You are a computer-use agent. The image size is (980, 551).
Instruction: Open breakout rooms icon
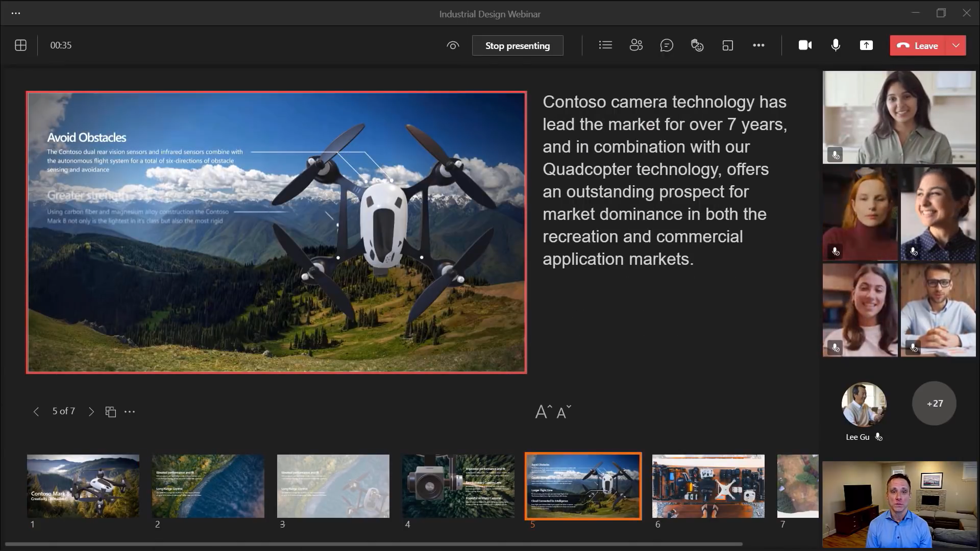(x=728, y=45)
